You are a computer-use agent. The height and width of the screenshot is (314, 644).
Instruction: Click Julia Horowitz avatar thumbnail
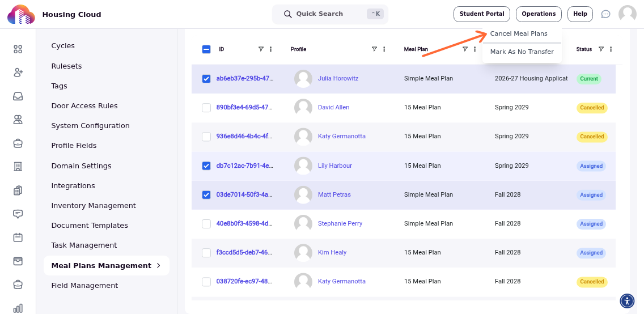pyautogui.click(x=303, y=78)
